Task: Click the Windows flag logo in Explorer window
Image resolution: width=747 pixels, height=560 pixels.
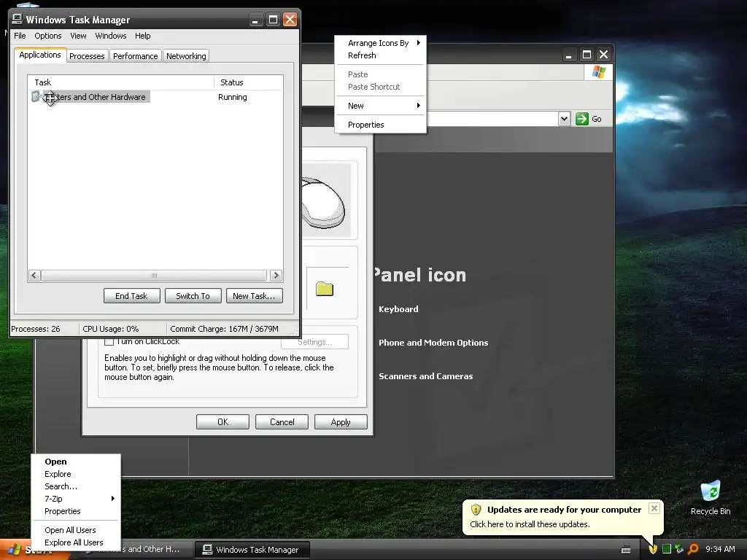Action: [598, 72]
